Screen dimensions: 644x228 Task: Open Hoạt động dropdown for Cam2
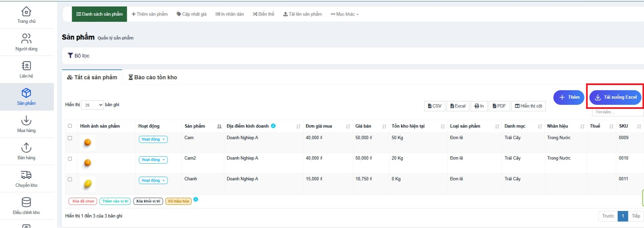tap(153, 160)
